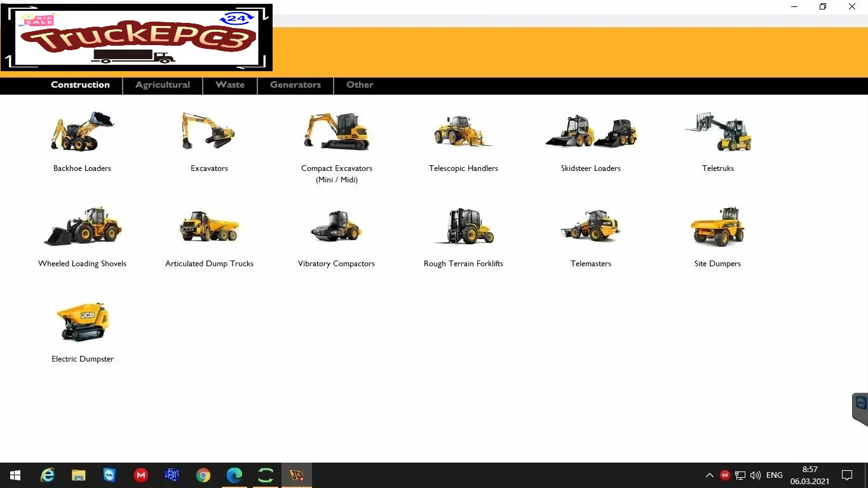Open the Other equipment tab
The image size is (868, 488).
click(x=360, y=85)
